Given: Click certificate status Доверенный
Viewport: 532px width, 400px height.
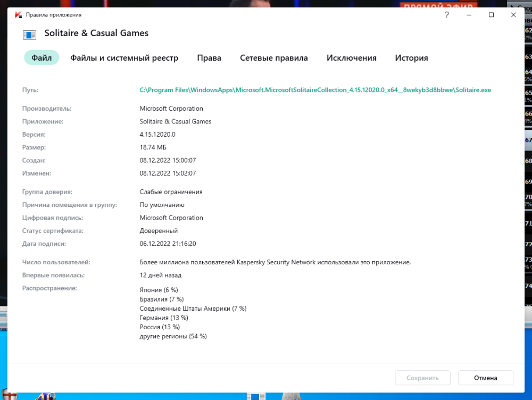Looking at the screenshot, I should (x=159, y=231).
